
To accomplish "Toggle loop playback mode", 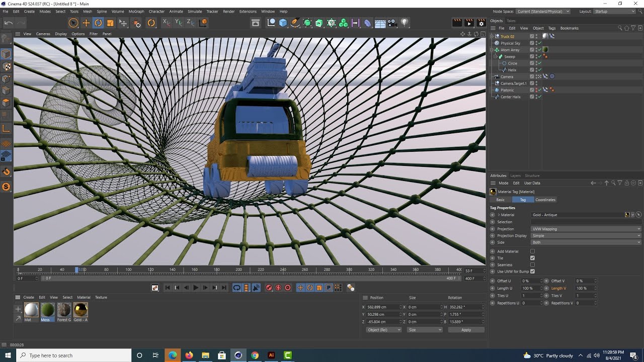I will point(236,288).
